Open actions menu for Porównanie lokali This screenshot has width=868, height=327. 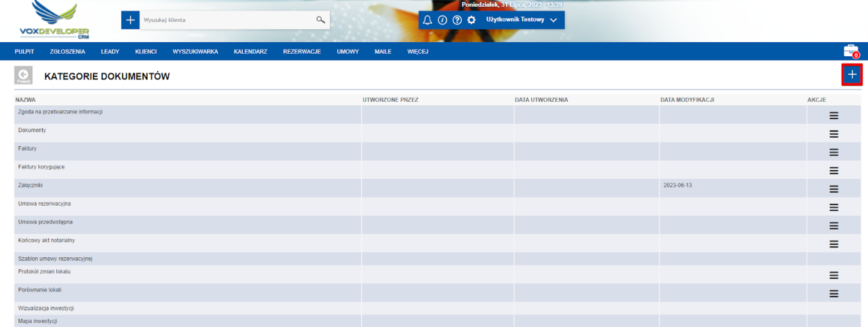click(834, 293)
